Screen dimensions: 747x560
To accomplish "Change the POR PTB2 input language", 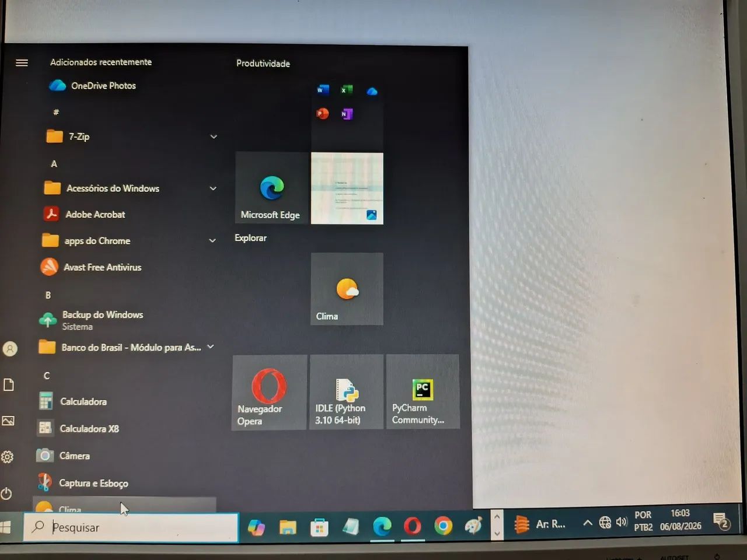I will 643,521.
